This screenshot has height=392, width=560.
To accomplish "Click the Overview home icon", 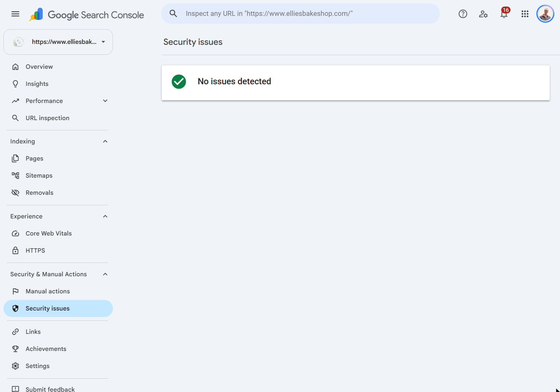I will [x=15, y=67].
